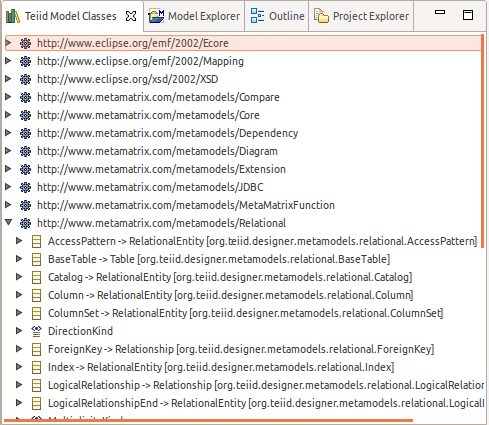Expand the BaseTable class node

19,259
